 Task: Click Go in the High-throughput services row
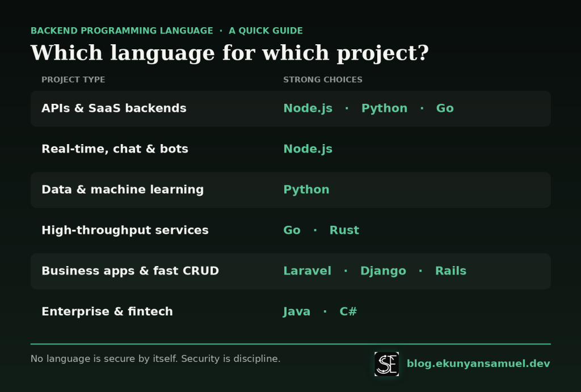point(292,230)
